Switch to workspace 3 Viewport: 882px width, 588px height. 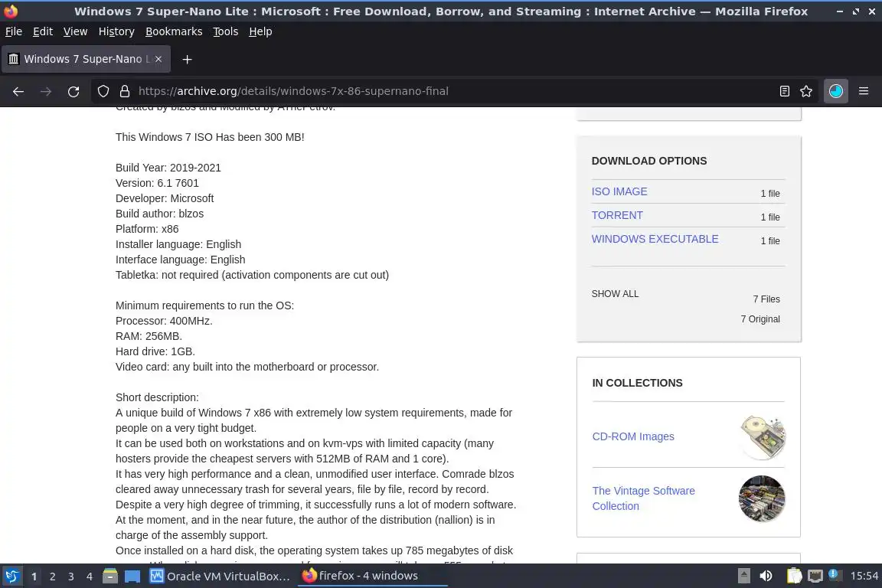point(71,577)
